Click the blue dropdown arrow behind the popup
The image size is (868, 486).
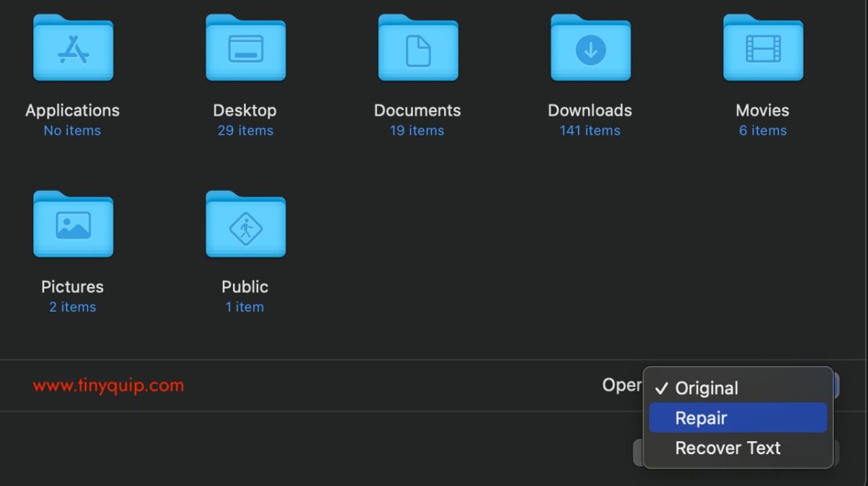[836, 385]
